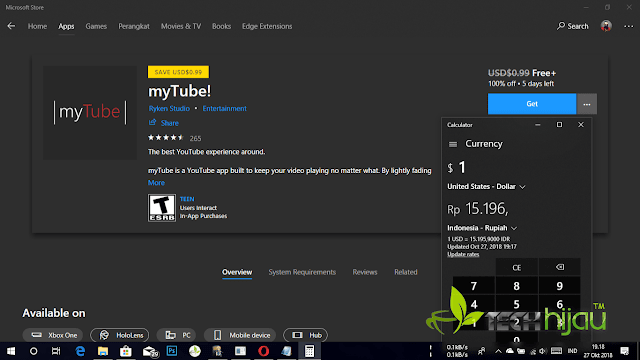Click the HoloLens device chip
This screenshot has height=360, width=640.
[120, 335]
